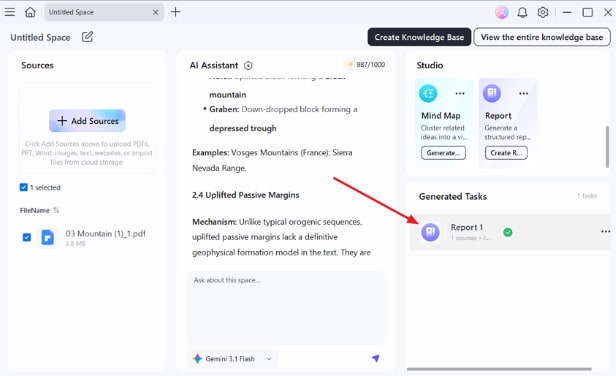Click 'Mechanism:' paragraph text
Viewport: 616px width, 376px height.
(x=281, y=237)
